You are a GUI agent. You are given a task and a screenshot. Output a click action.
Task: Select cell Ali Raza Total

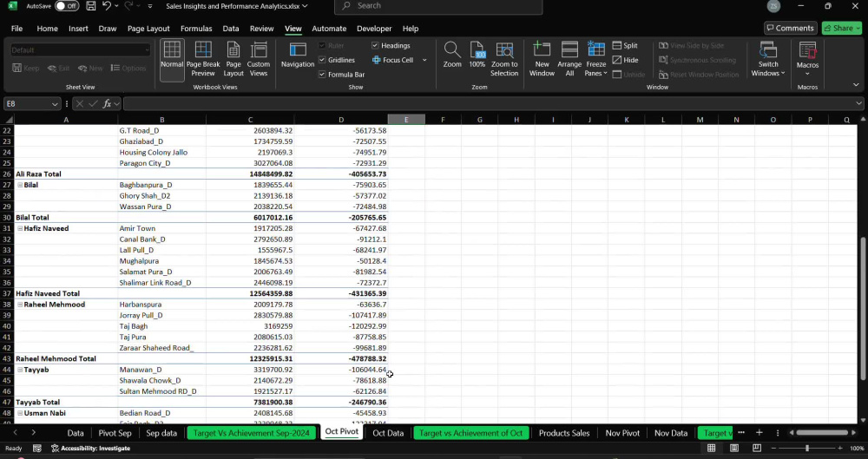[66, 174]
